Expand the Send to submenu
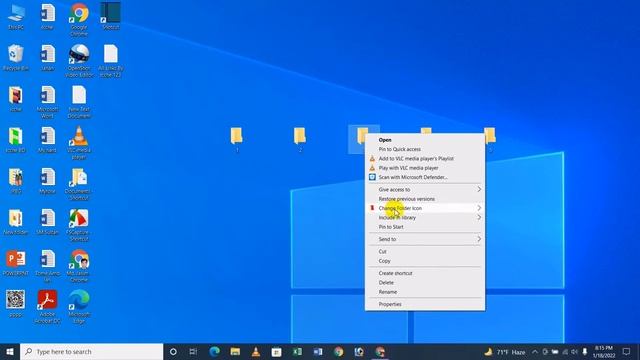Viewport: 640px width, 360px height. [425, 239]
